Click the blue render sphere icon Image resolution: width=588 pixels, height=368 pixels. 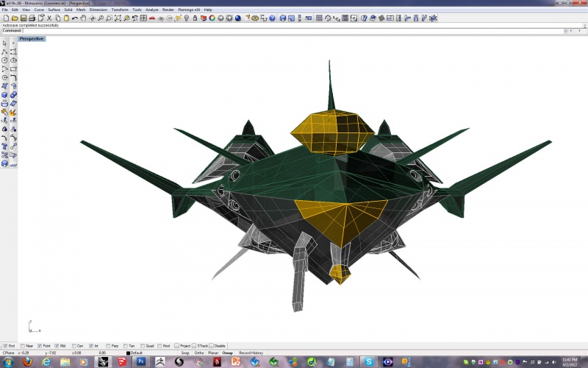click(x=237, y=18)
